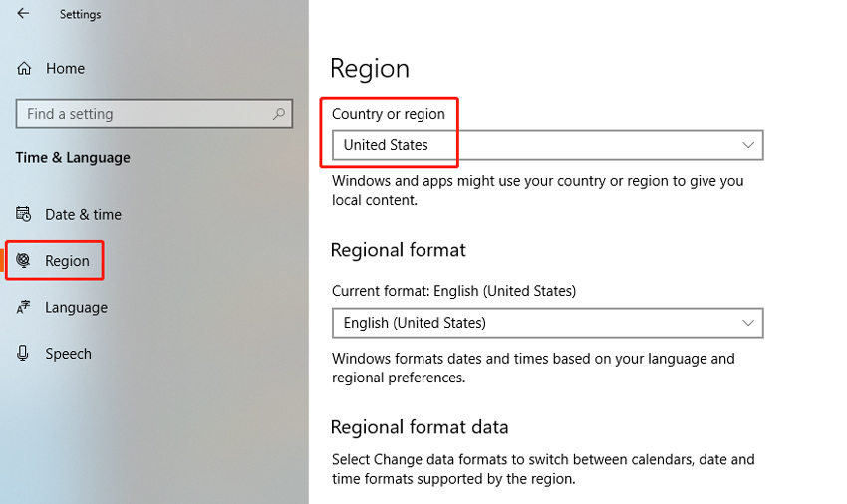Click the Time & Language section title
The height and width of the screenshot is (504, 847).
click(x=73, y=157)
